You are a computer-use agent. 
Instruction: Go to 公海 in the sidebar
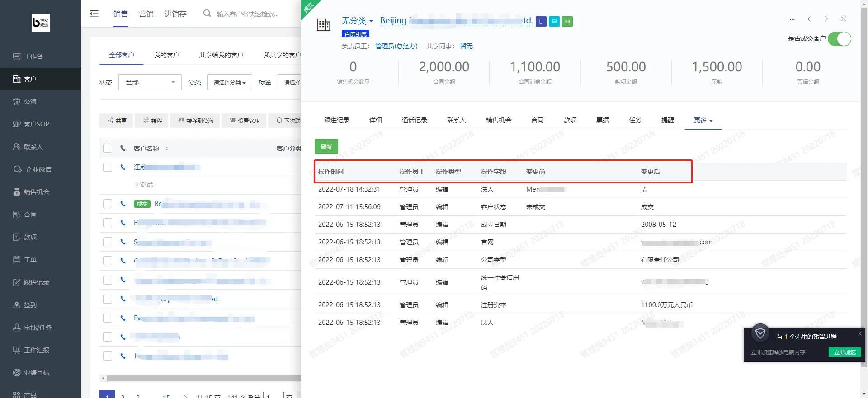tap(41, 102)
